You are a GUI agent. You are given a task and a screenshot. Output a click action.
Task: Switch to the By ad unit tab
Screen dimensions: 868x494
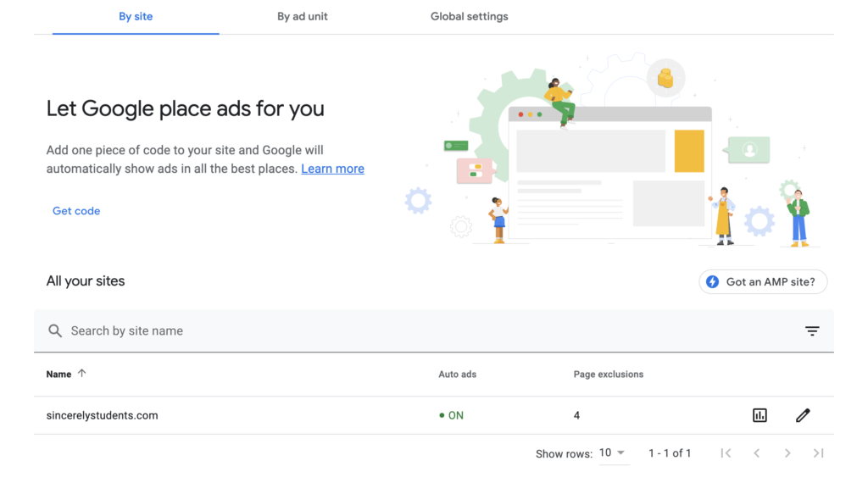click(x=303, y=16)
